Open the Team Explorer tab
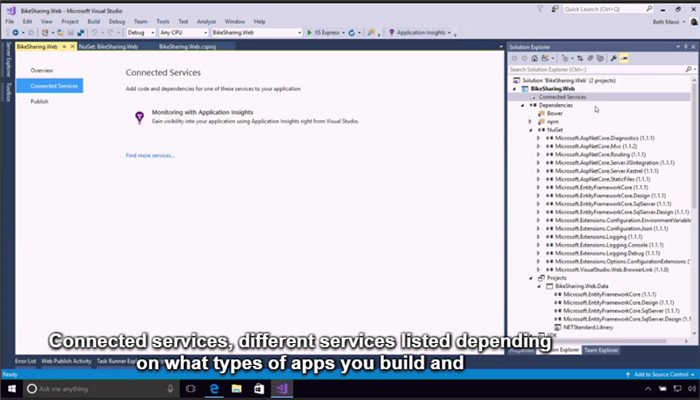 point(601,350)
